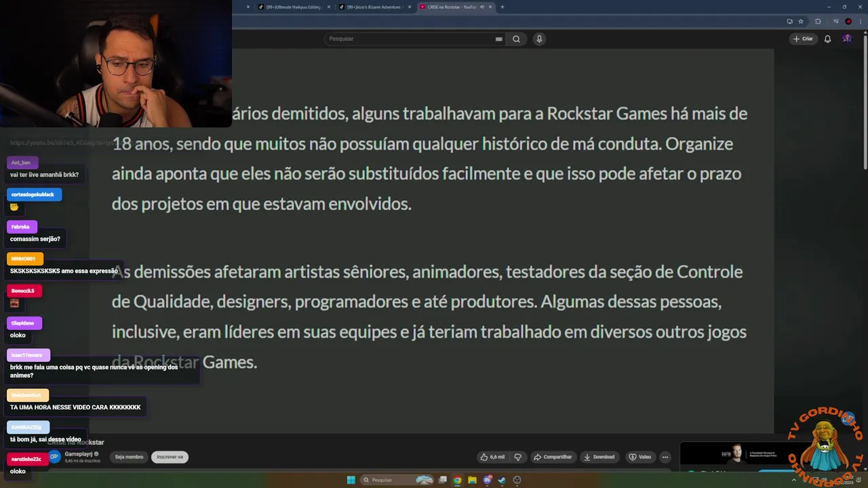Open the on-screen keyboard icon in search
Screen dimensions: 868x488
(499, 39)
